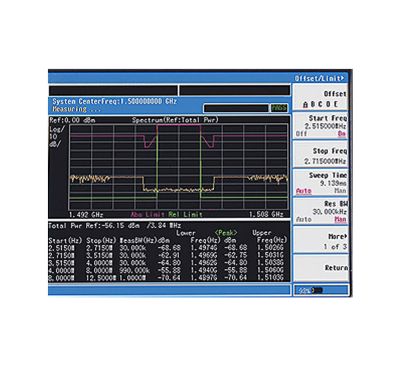Click the Ref:0.00 dBm label
This screenshot has height=366, width=400.
pyautogui.click(x=72, y=120)
